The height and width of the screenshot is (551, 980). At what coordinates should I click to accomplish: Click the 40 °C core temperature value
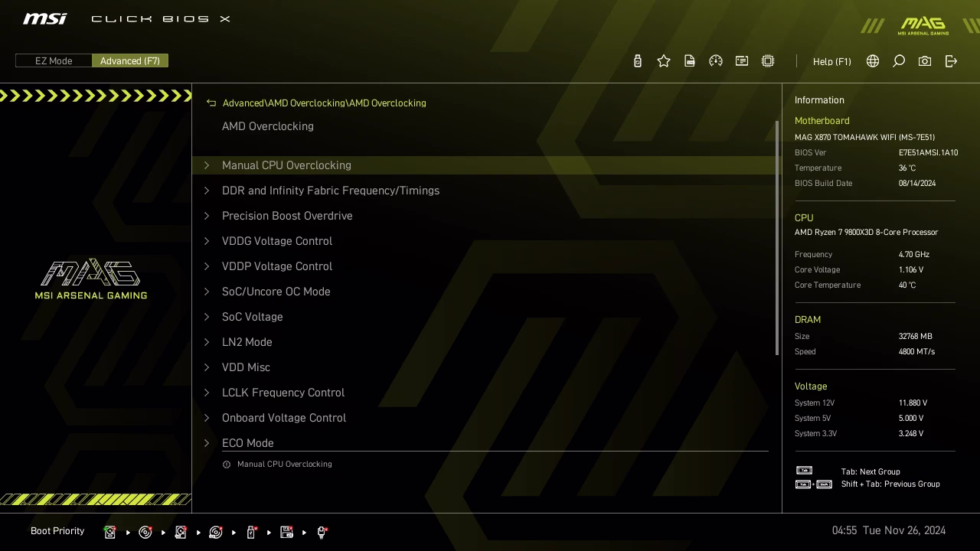click(x=907, y=285)
